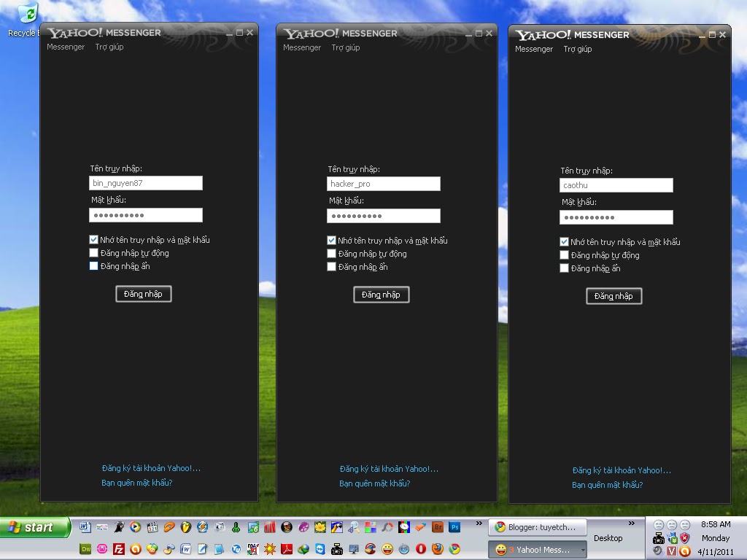
Task: Open Windows Media Player quick launch icon
Action: coord(135,527)
